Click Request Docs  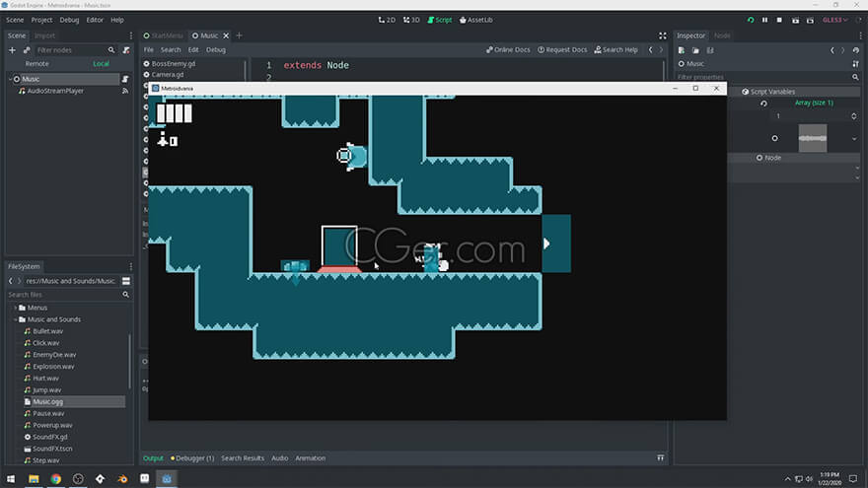tap(562, 50)
